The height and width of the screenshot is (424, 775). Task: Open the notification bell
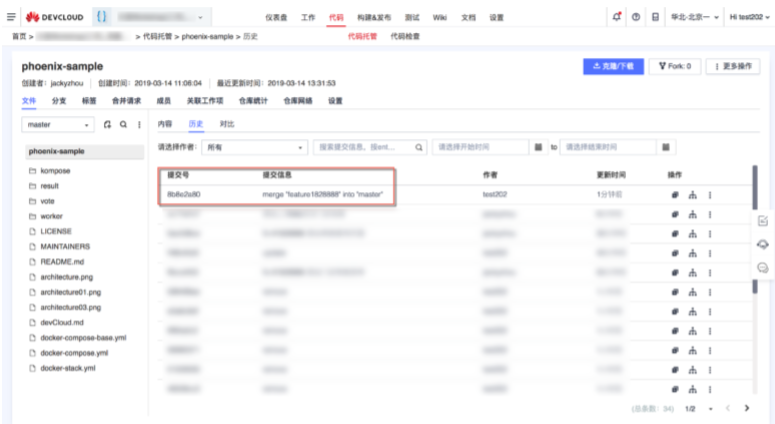pos(616,17)
